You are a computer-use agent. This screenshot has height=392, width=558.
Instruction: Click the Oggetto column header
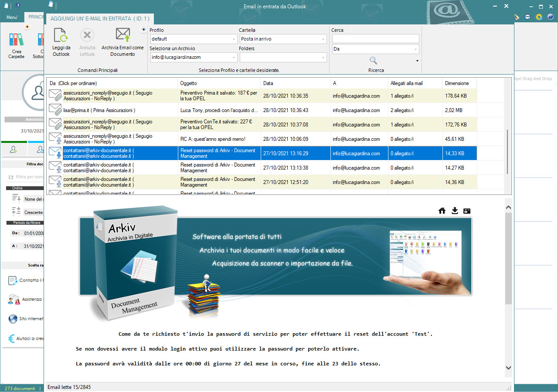[x=219, y=83]
